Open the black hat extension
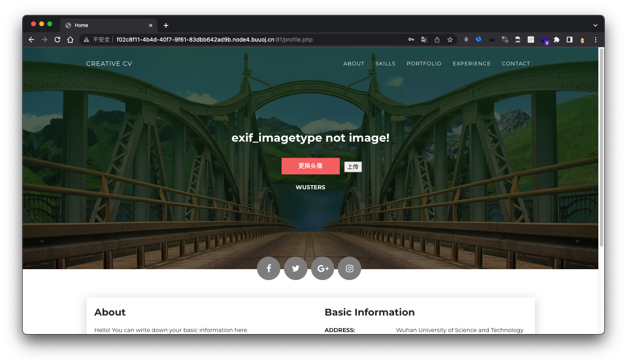627x364 pixels. point(492,40)
